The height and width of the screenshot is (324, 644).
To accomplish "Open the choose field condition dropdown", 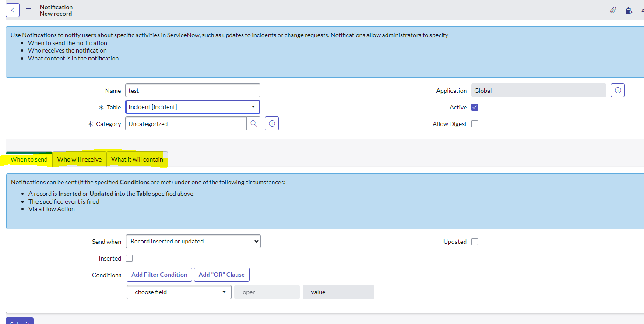I will click(x=179, y=292).
